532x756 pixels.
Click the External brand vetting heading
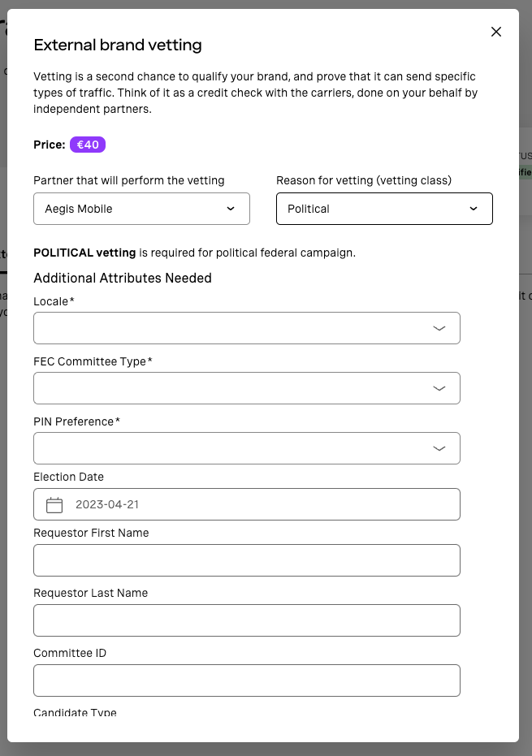click(118, 45)
